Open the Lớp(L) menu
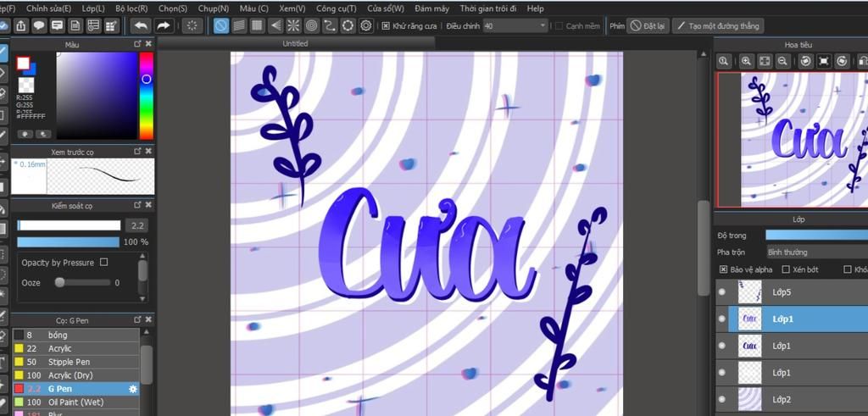The image size is (868, 416). 93,8
